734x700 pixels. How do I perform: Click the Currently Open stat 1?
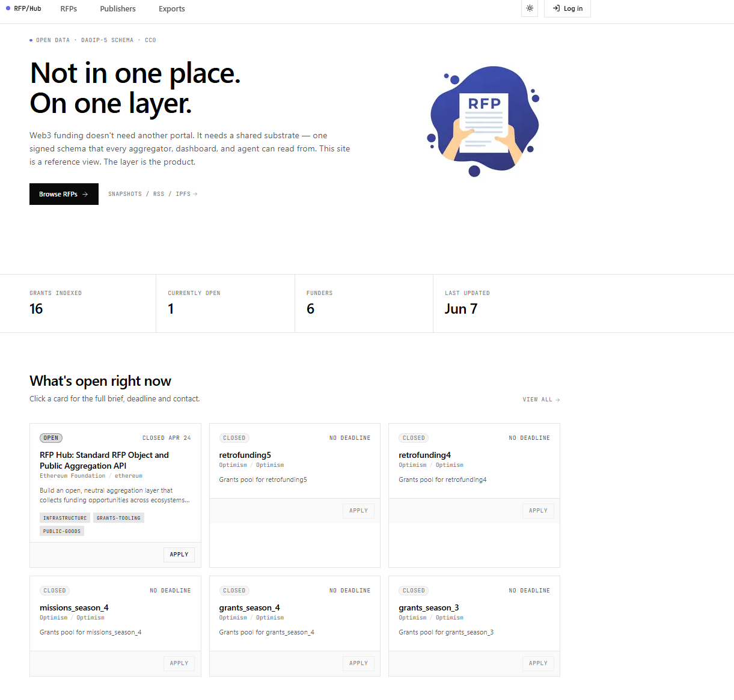(171, 309)
